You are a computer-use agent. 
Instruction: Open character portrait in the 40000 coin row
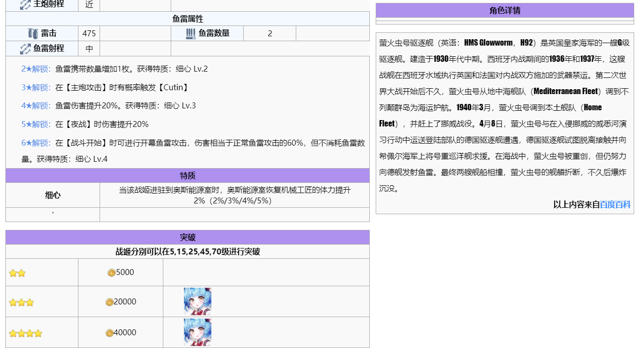197,332
